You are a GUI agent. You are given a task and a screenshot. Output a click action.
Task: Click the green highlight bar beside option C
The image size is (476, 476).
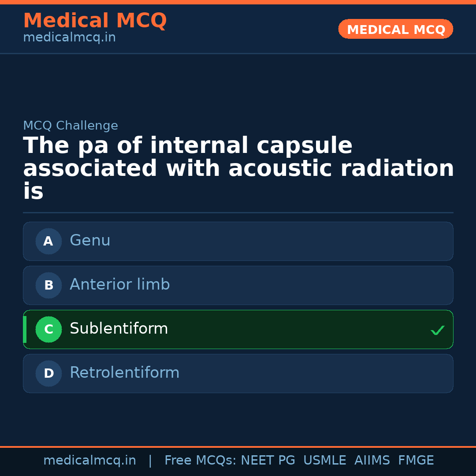tap(24, 329)
